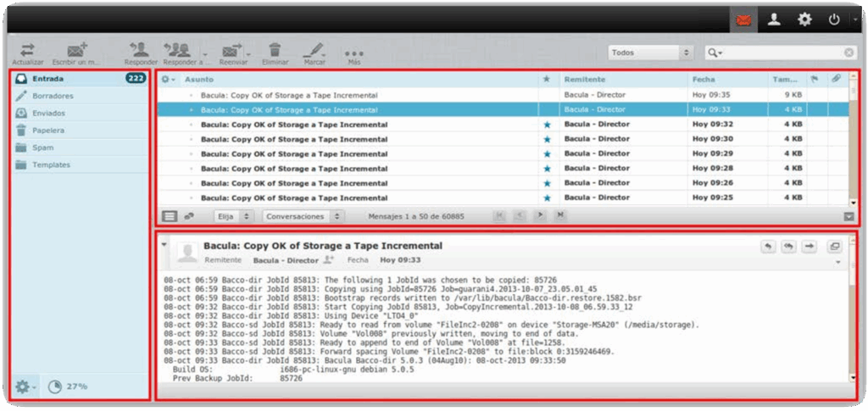
Task: Click the power logout icon
Action: [834, 19]
